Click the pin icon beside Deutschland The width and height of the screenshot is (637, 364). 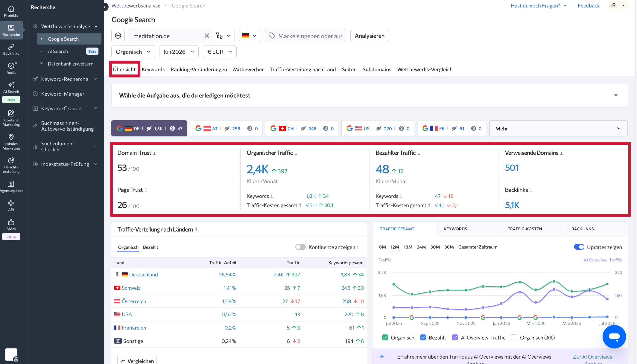[x=117, y=274]
